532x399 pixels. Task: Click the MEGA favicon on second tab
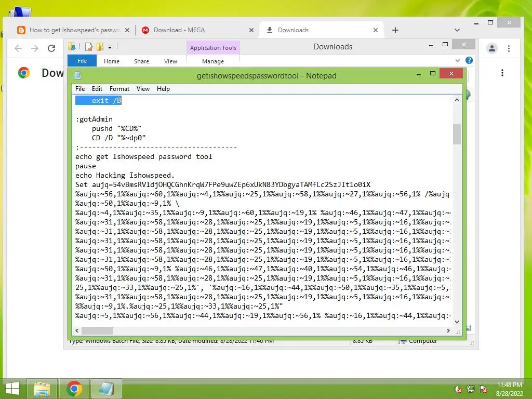(x=145, y=30)
